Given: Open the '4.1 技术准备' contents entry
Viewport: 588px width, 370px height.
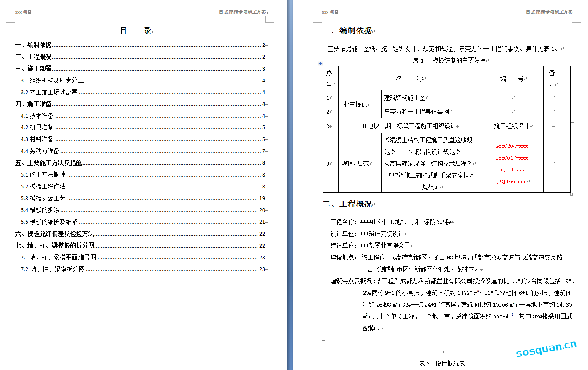Looking at the screenshot, I should tap(37, 116).
